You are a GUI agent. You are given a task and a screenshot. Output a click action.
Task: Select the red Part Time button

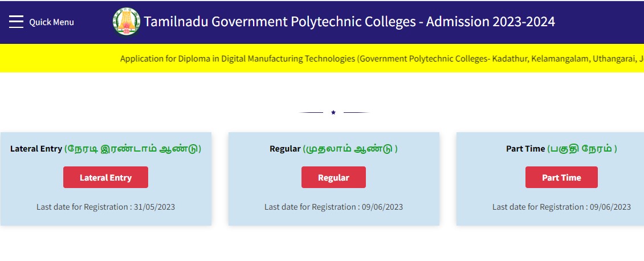pyautogui.click(x=561, y=177)
